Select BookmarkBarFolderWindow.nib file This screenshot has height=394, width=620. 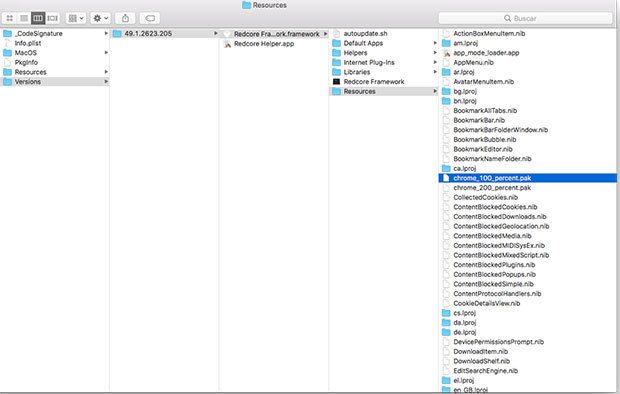(x=528, y=130)
